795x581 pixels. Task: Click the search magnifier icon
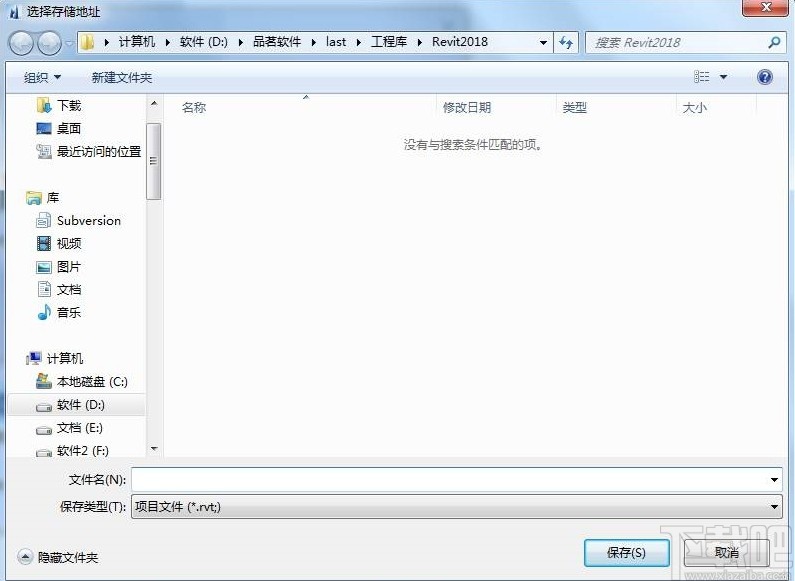[x=774, y=43]
